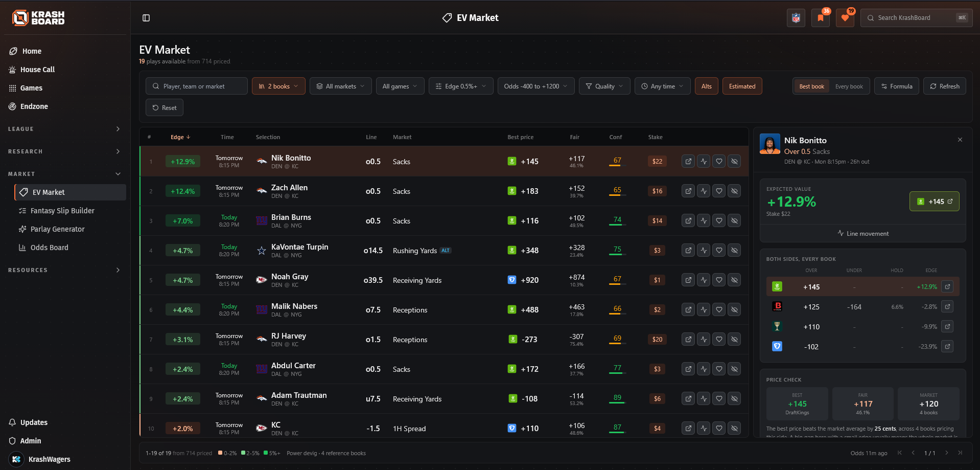This screenshot has height=470, width=980.
Task: Show line movement for Malik Nabers row
Action: pyautogui.click(x=704, y=310)
